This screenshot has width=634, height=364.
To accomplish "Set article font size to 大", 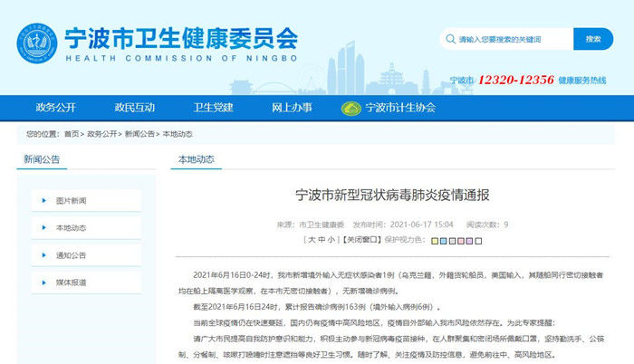I will tap(311, 240).
